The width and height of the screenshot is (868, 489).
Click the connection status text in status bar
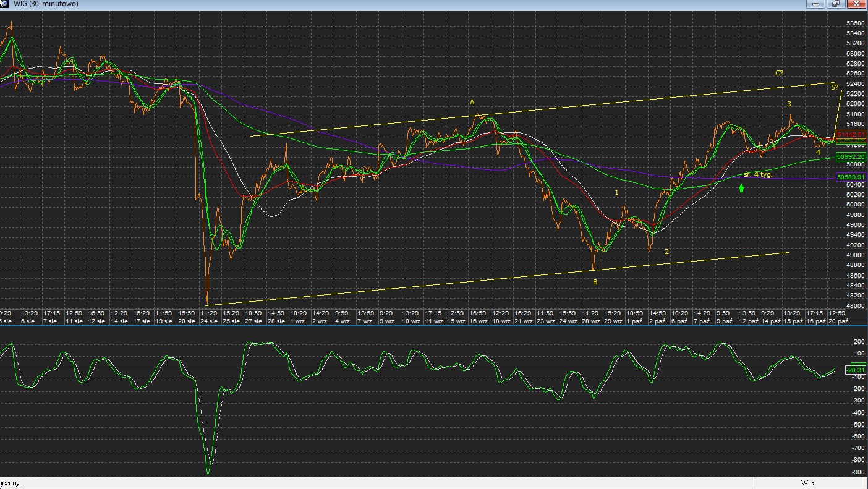12,483
